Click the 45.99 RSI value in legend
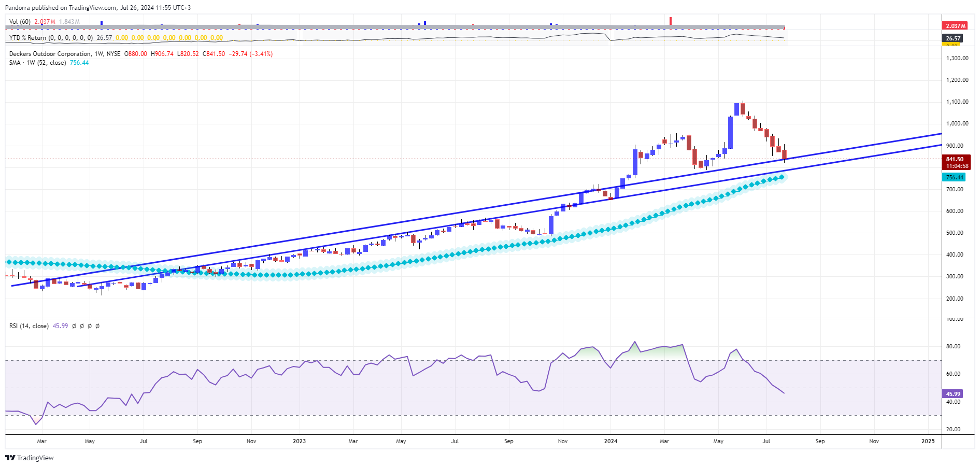980x467 pixels. click(60, 326)
